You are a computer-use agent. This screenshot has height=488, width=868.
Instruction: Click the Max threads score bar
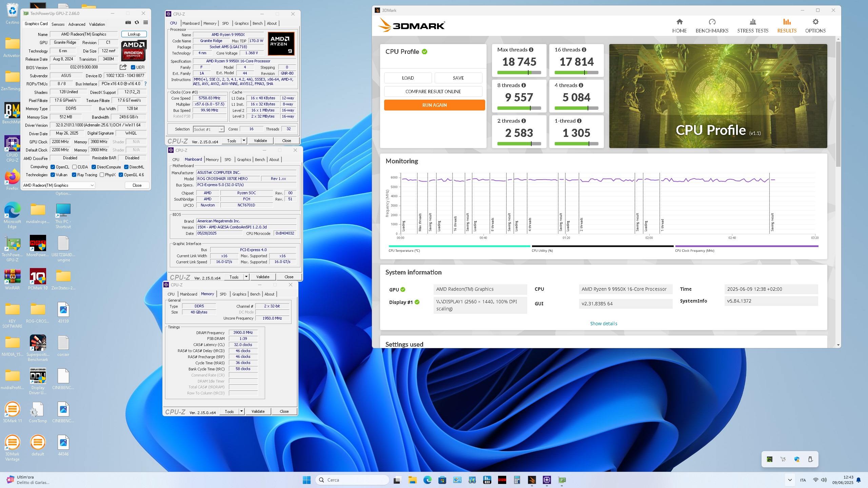pyautogui.click(x=519, y=73)
